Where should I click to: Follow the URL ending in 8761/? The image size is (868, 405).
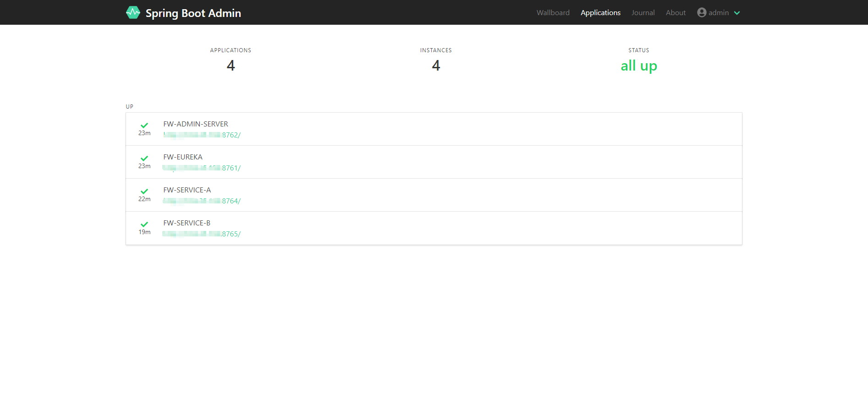click(x=202, y=168)
